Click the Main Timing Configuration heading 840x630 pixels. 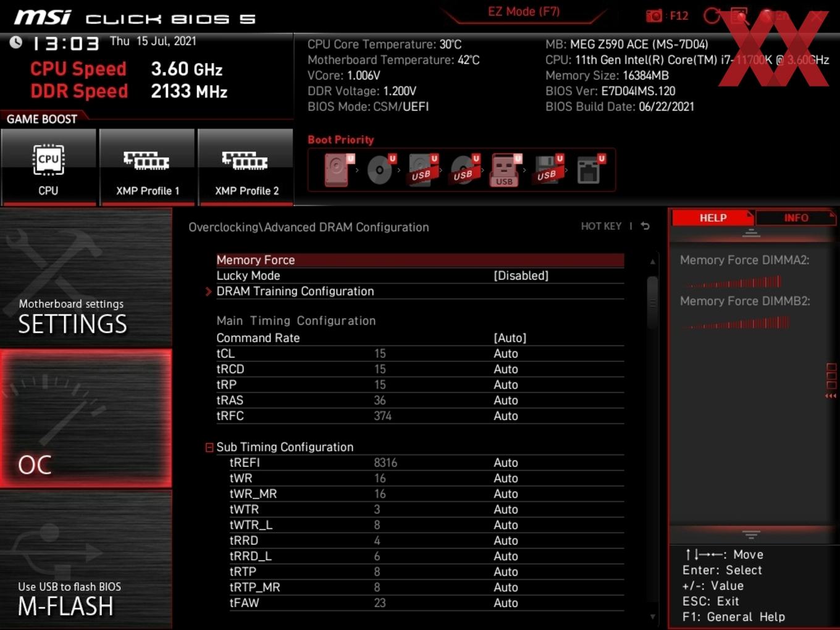point(296,321)
